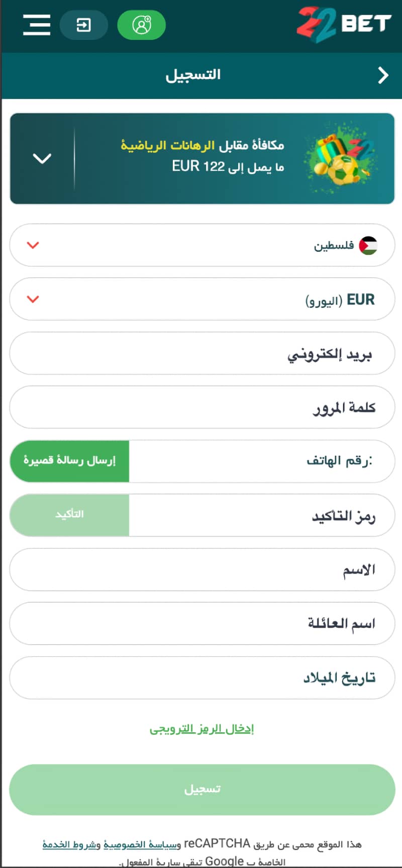Click the login icon button
402x868 pixels.
pyautogui.click(x=83, y=25)
